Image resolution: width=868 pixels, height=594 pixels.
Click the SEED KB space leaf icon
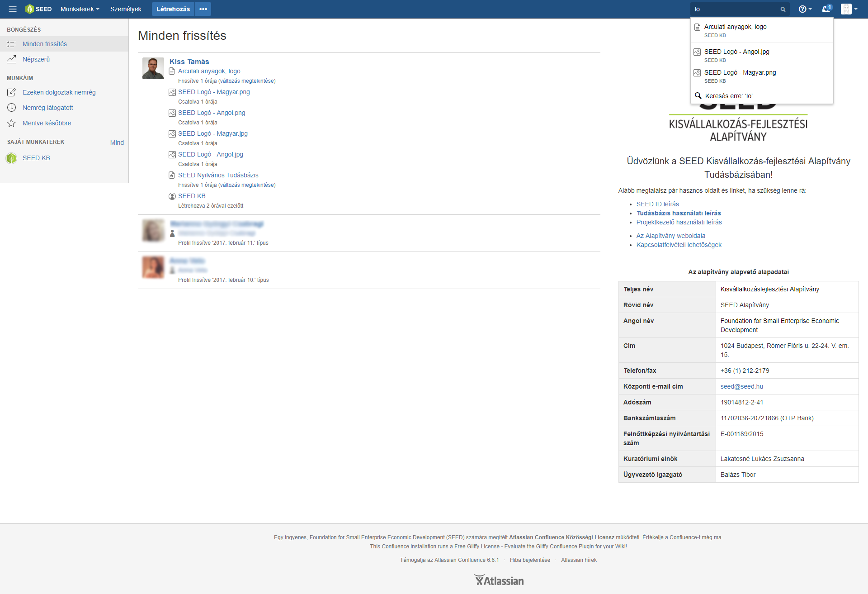[11, 158]
